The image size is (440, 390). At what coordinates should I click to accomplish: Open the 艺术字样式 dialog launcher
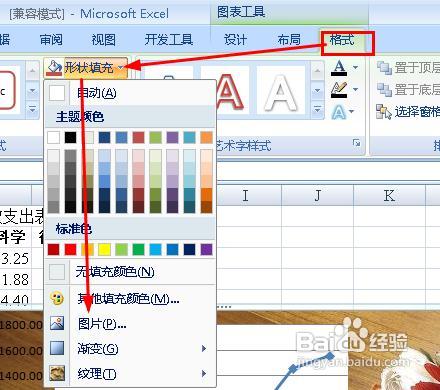(357, 143)
